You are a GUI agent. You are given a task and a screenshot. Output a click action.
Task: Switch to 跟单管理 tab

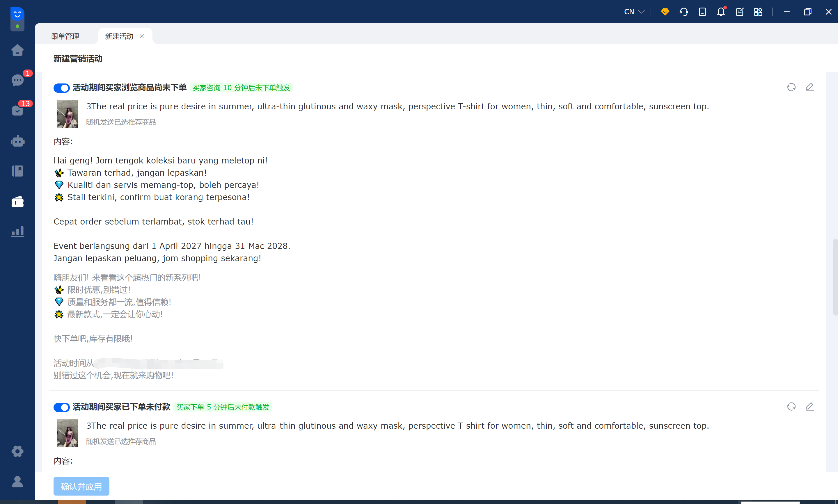65,36
